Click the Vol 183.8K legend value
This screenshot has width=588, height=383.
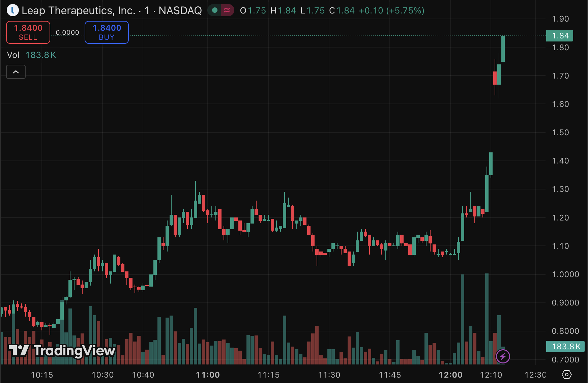(40, 55)
